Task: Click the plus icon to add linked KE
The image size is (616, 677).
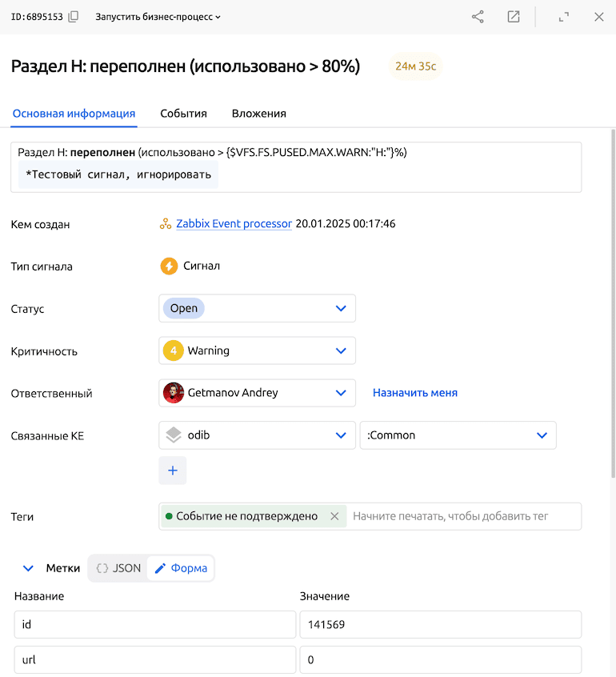Action: point(173,471)
